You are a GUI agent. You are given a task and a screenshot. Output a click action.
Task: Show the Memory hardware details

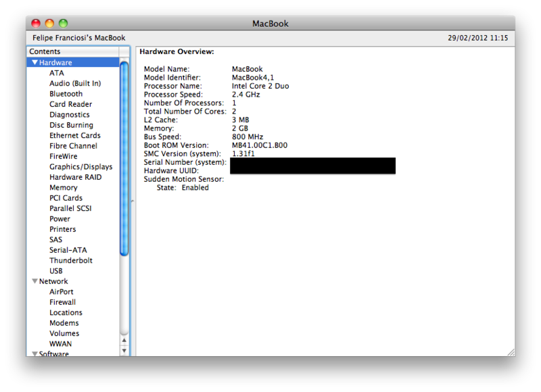pyautogui.click(x=63, y=188)
